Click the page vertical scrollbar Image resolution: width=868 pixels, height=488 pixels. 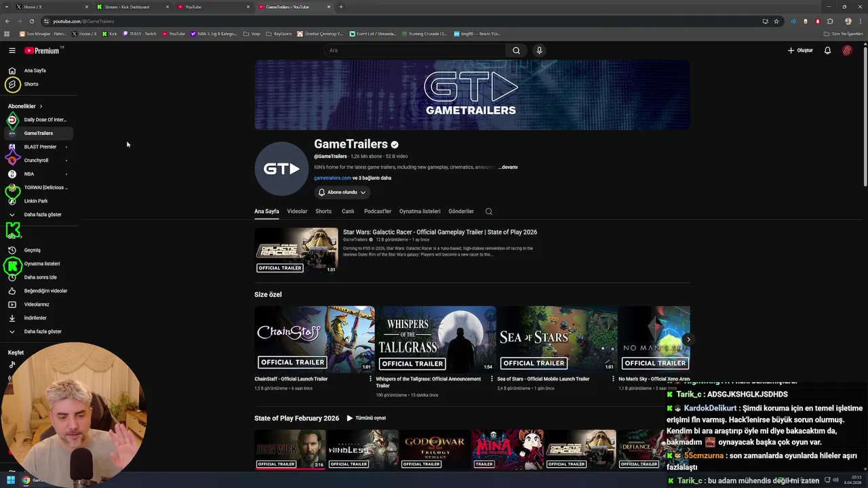pyautogui.click(x=865, y=115)
